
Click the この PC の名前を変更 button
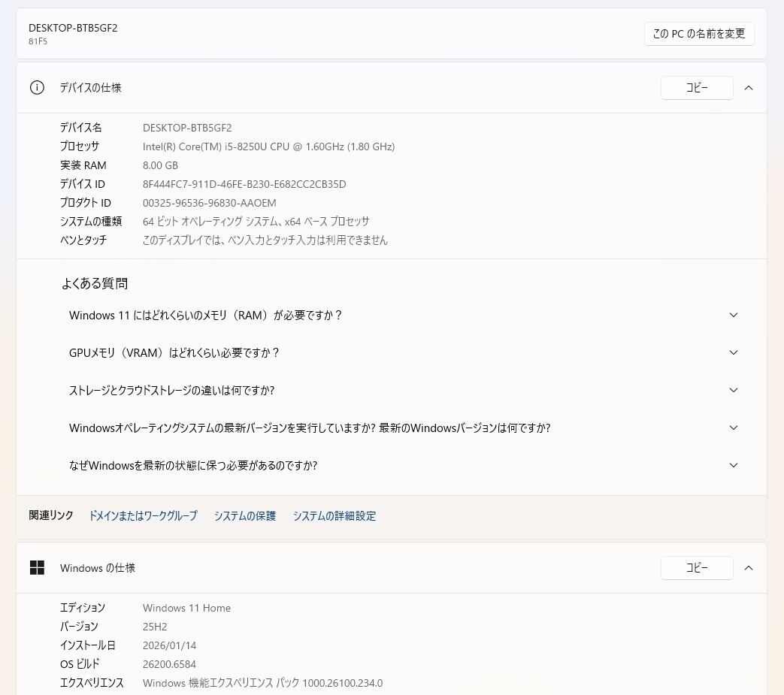(699, 34)
